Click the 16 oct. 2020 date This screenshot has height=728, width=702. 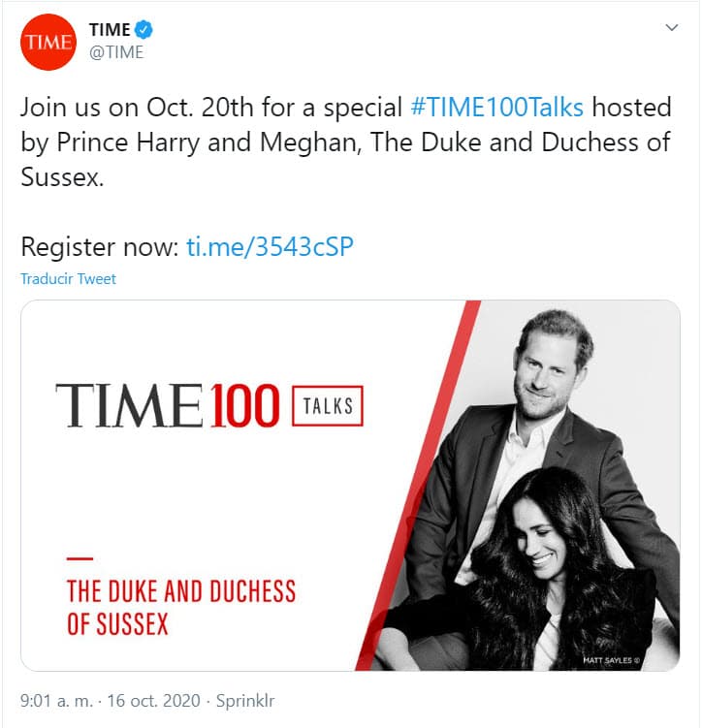(155, 699)
